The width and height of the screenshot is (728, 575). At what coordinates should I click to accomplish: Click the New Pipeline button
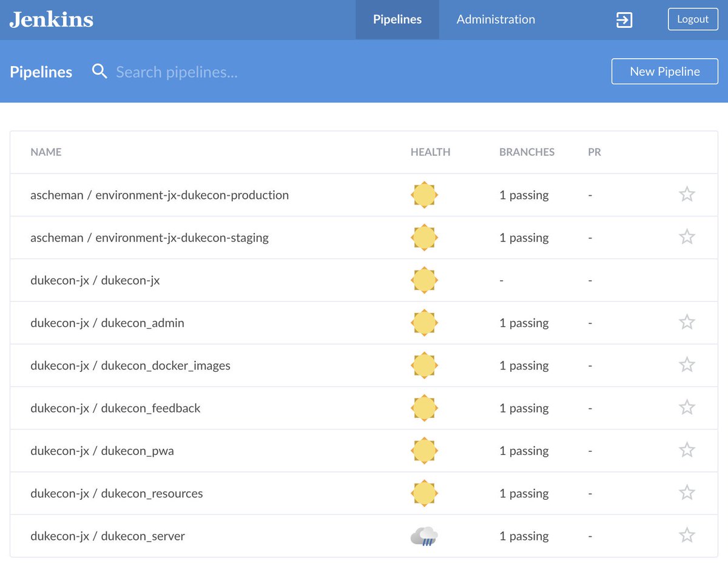pos(665,72)
